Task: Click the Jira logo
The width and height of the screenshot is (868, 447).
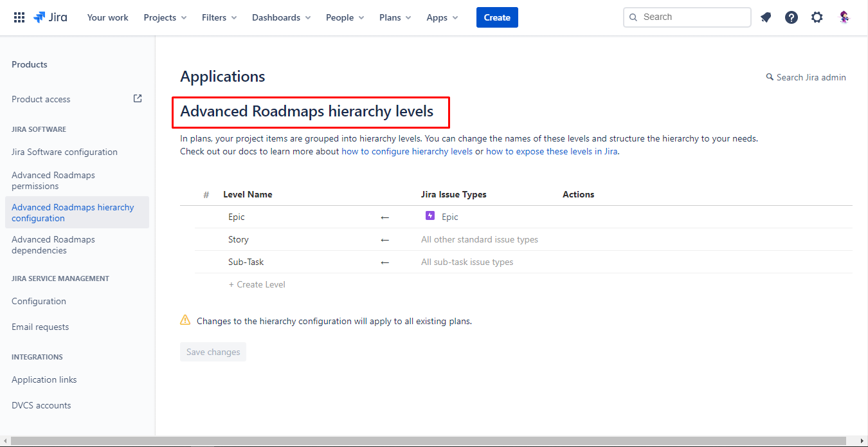Action: point(50,17)
